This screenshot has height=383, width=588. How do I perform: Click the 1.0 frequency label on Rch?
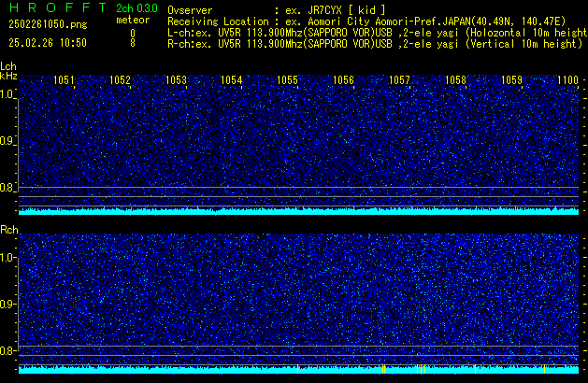[x=7, y=258]
